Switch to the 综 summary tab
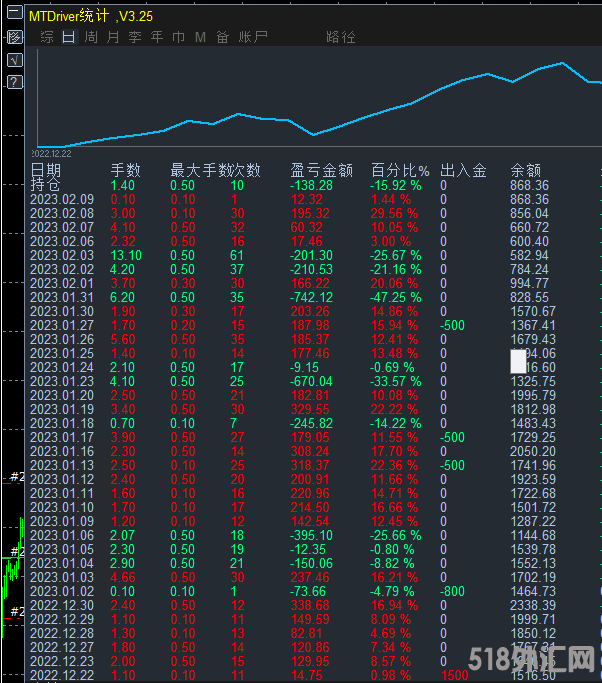The image size is (602, 683). 47,38
